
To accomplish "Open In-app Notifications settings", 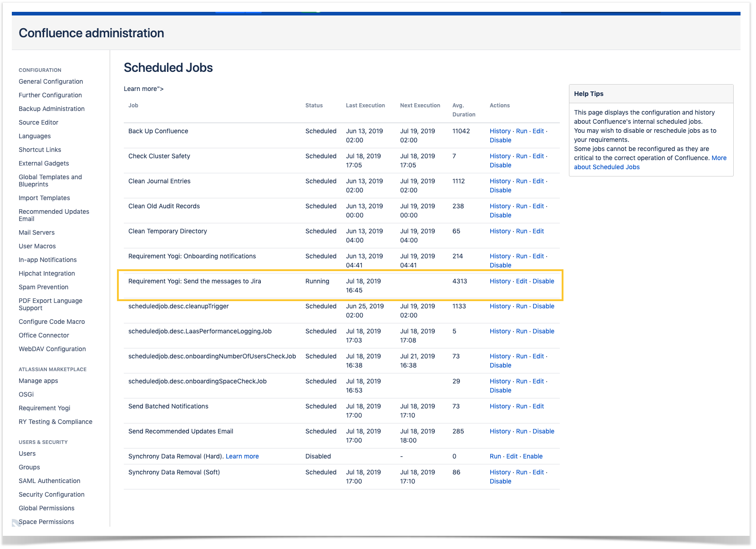I will click(47, 260).
